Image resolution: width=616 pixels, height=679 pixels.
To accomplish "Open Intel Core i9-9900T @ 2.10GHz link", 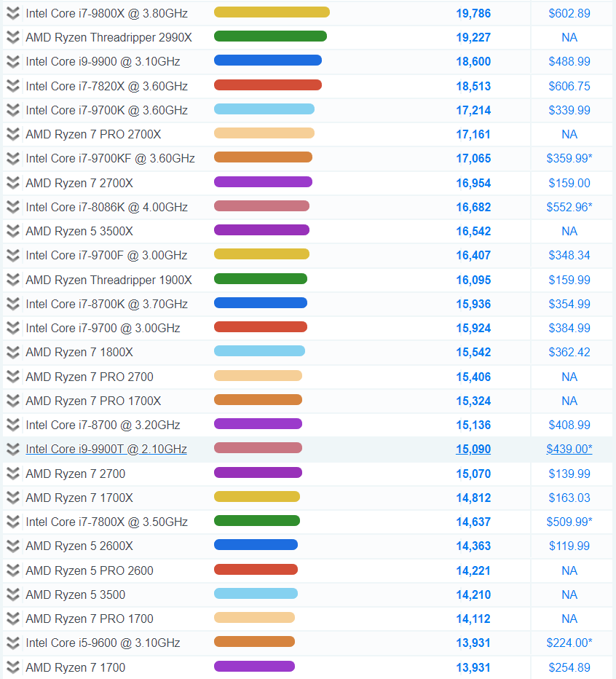I will point(106,449).
